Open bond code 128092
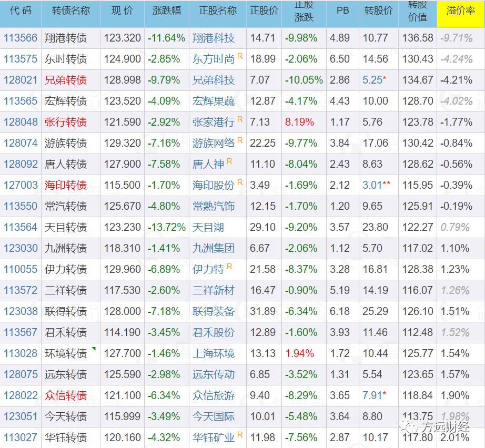The image size is (485, 448). point(21,164)
